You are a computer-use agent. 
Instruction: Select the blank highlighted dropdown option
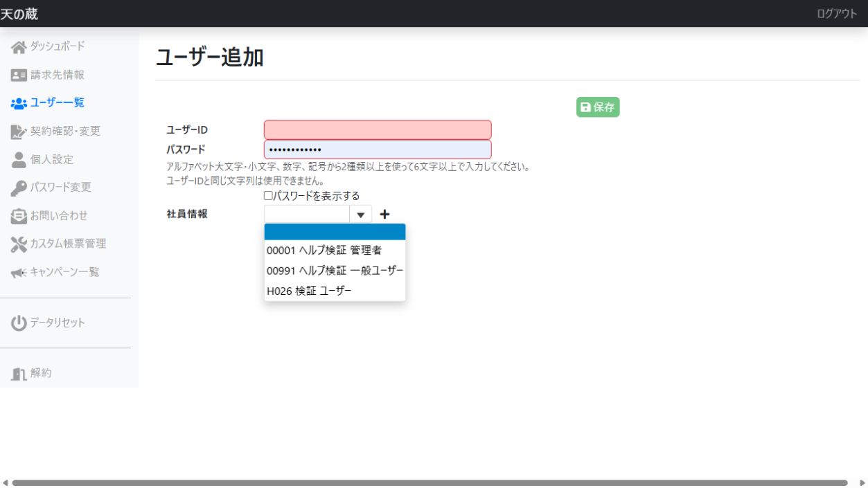(x=335, y=232)
